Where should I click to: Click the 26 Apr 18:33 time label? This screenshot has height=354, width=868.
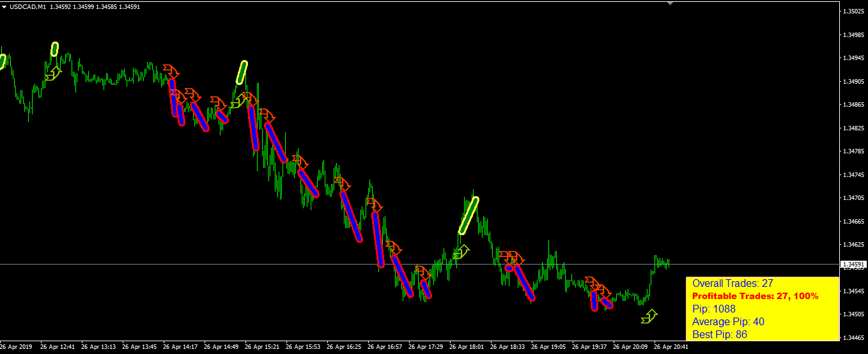tap(508, 348)
